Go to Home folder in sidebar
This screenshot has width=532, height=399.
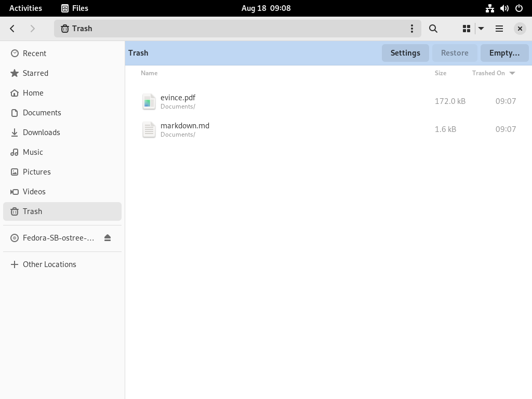[x=62, y=92]
